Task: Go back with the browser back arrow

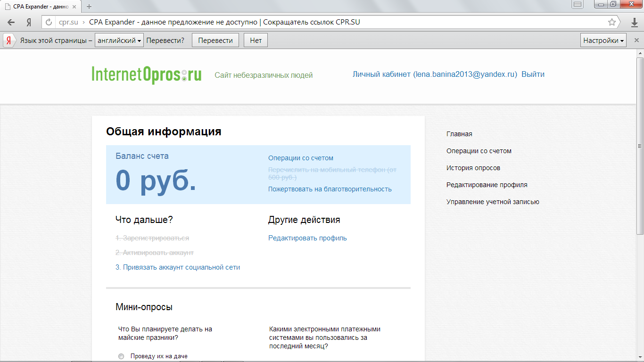Action: tap(11, 22)
